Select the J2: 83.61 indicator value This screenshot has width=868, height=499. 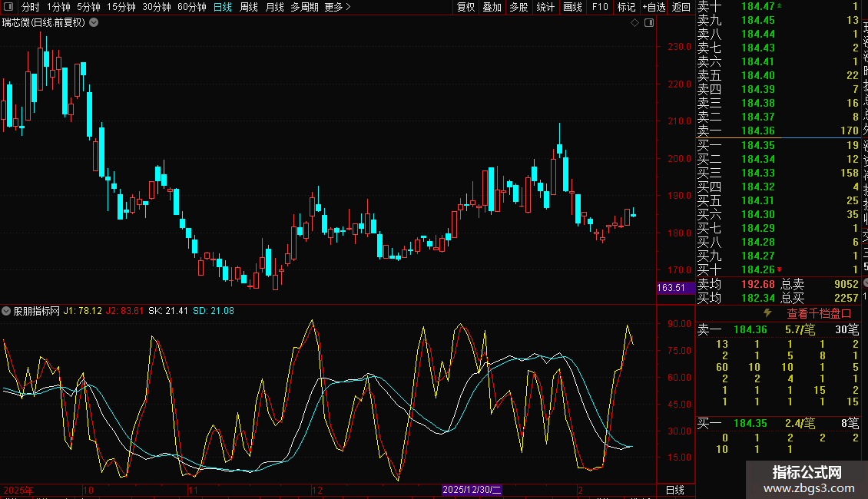click(x=124, y=311)
